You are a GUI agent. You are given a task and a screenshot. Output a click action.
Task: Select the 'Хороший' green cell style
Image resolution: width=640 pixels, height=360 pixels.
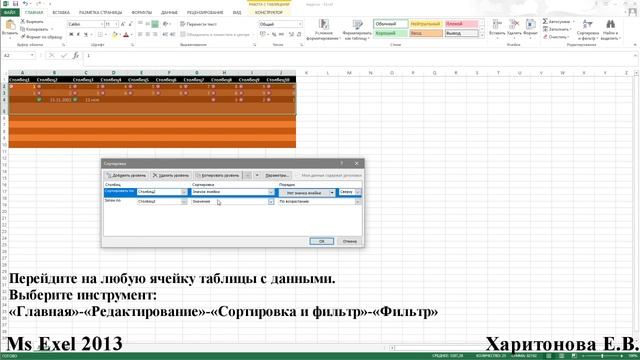point(391,33)
